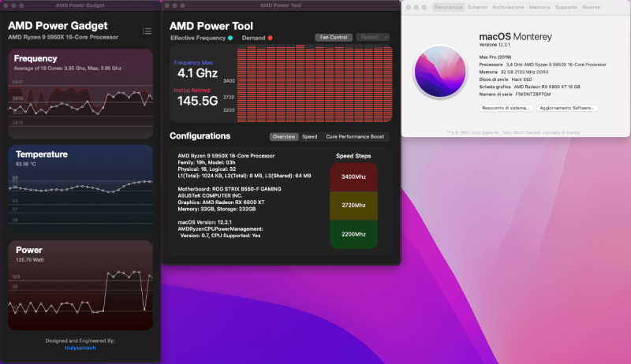
Task: Select the Overview configuration tab
Action: click(284, 136)
